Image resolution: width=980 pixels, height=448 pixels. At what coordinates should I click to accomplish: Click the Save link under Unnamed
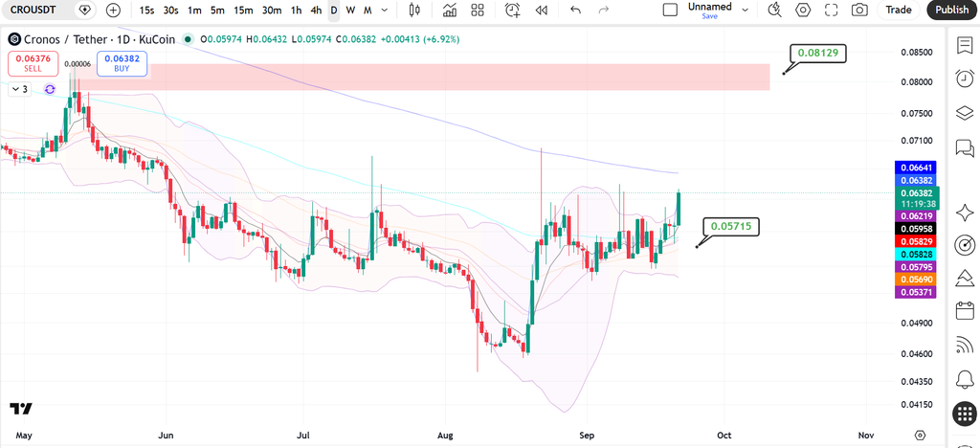point(709,16)
